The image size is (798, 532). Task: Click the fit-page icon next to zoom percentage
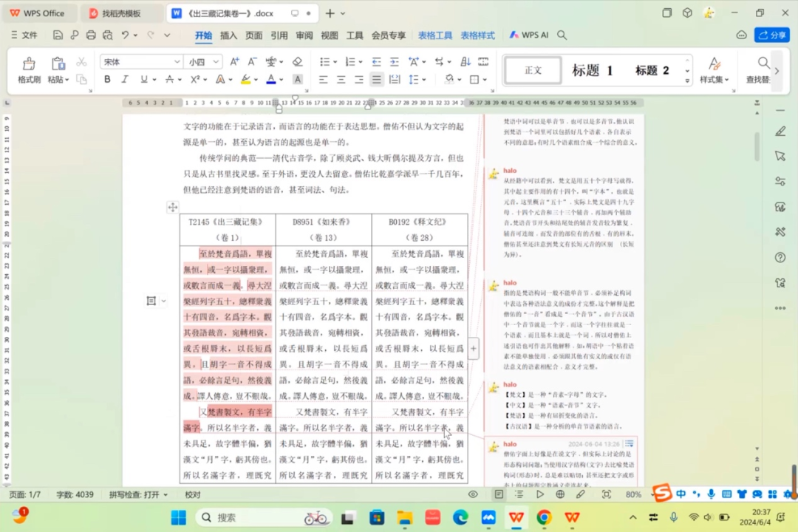tap(606, 494)
